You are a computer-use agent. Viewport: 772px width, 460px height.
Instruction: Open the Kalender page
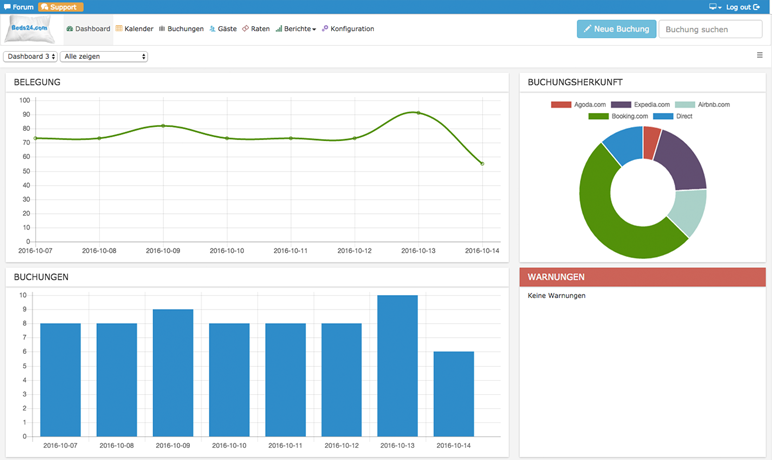tap(134, 29)
